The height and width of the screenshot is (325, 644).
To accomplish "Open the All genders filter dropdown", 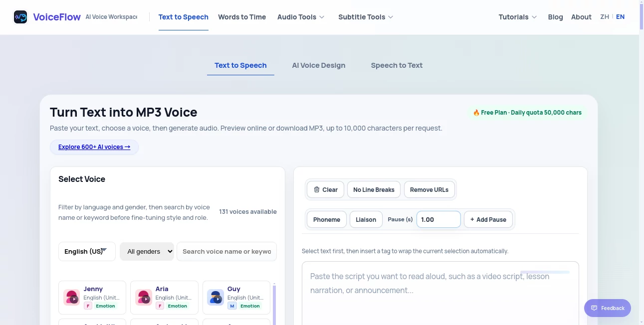I will tap(147, 251).
